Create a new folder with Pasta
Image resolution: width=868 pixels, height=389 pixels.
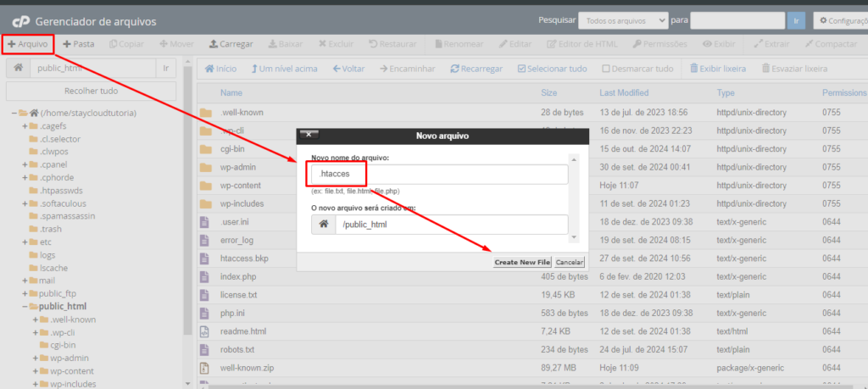(x=78, y=44)
